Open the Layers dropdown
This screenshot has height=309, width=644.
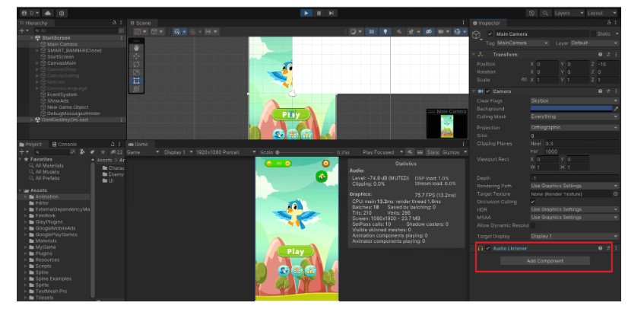tap(569, 13)
